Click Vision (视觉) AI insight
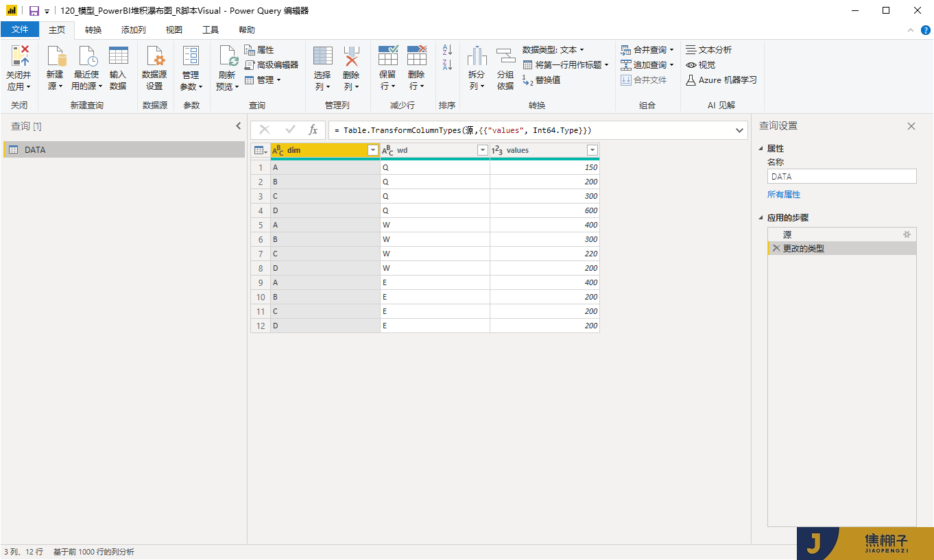The width and height of the screenshot is (934, 560). click(701, 65)
